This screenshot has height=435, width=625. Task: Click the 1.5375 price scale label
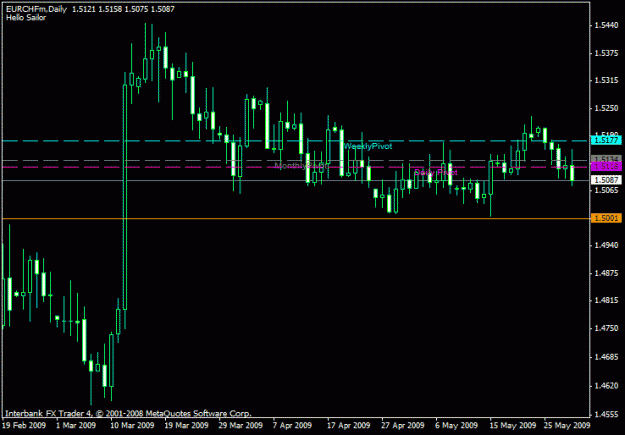coord(606,53)
